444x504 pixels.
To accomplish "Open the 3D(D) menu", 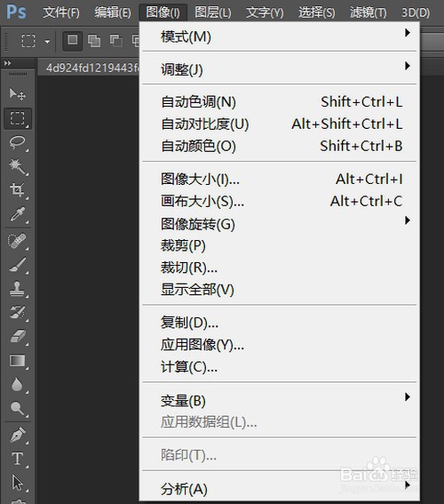I will (x=416, y=12).
